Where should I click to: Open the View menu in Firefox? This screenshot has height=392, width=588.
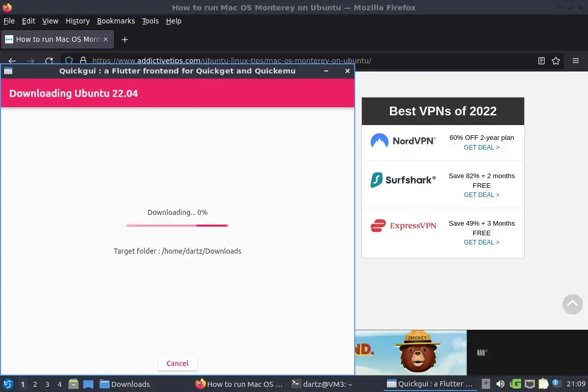pos(50,21)
